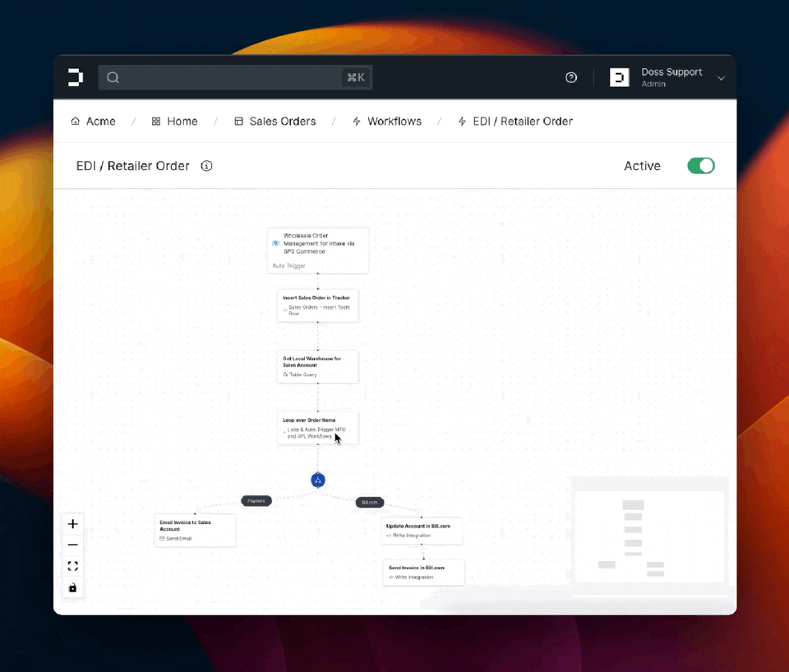Open the Workflows breadcrumb
Viewport: 789px width, 672px height.
pyautogui.click(x=386, y=121)
